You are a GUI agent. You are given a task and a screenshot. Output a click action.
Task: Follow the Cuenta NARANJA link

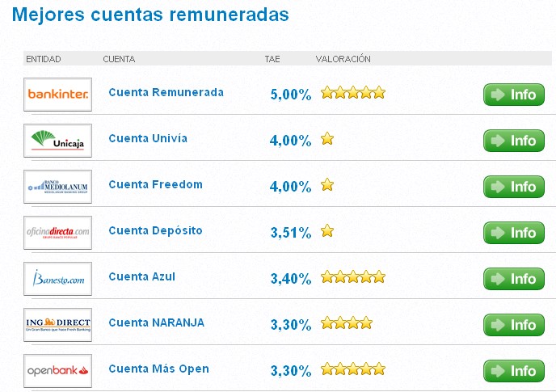click(x=156, y=322)
